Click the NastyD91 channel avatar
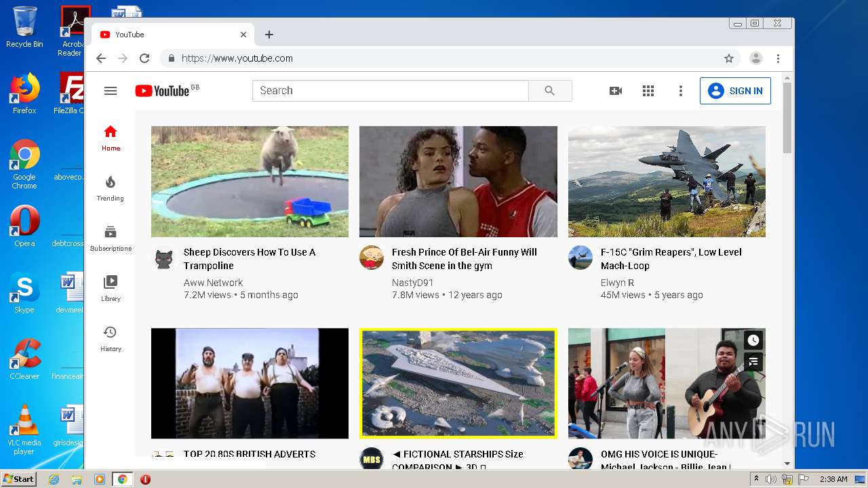This screenshot has height=488, width=868. (372, 258)
